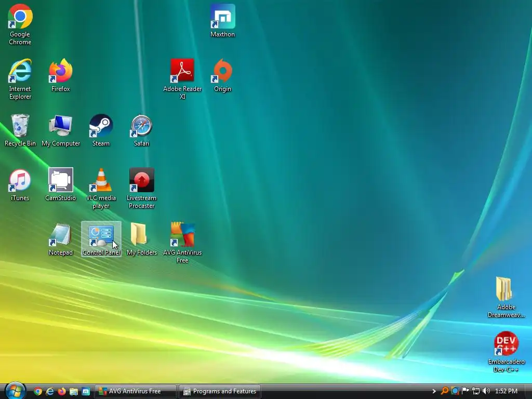Select the Notepad desktop shortcut
This screenshot has width=532, height=399.
click(x=61, y=239)
